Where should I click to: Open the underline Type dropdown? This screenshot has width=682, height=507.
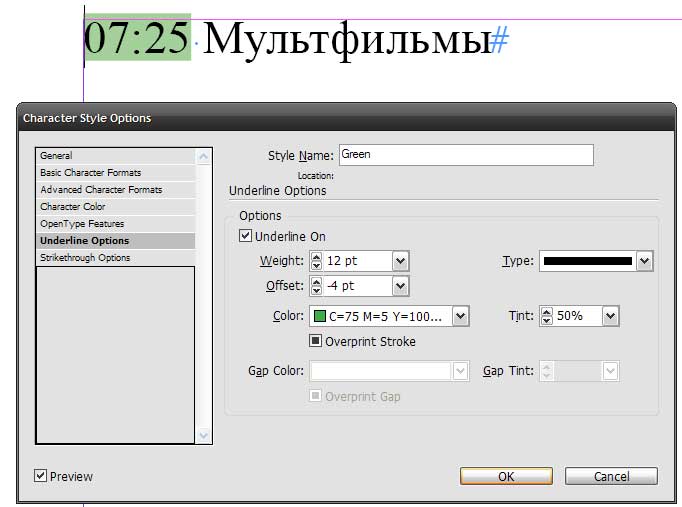click(645, 261)
